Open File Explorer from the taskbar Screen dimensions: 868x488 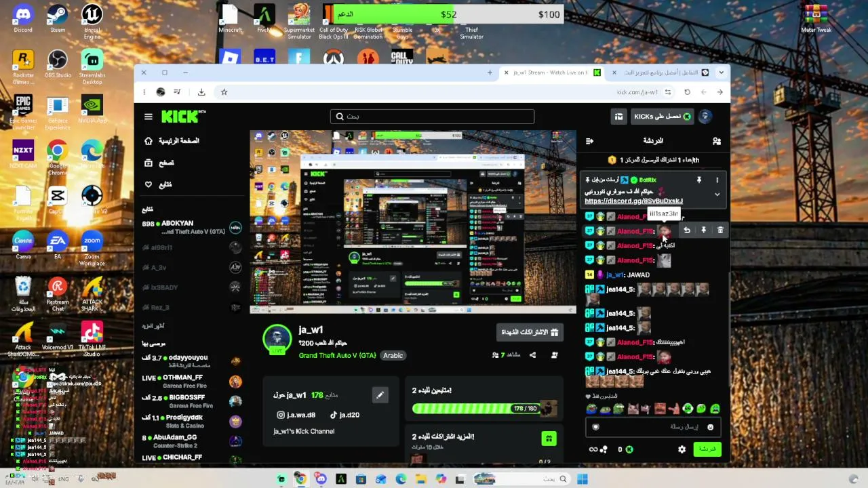coord(420,479)
